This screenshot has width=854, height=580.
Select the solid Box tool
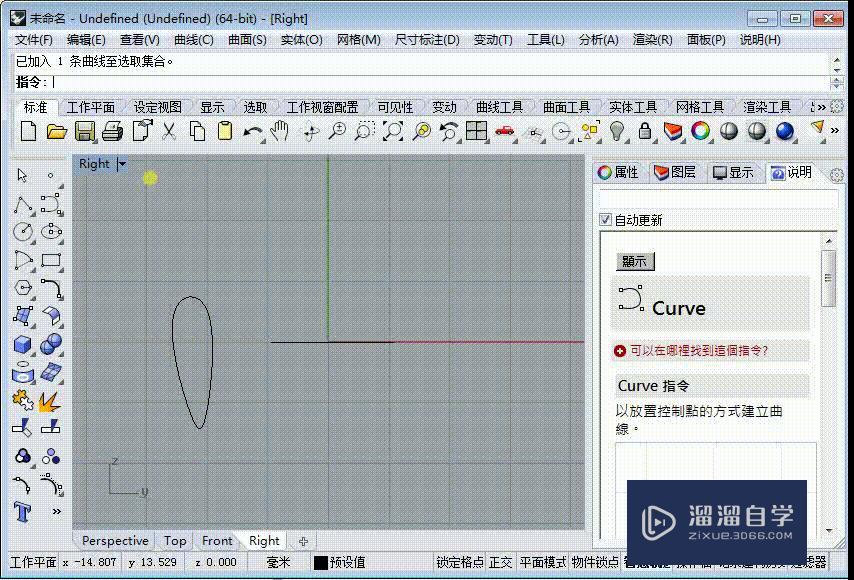click(22, 344)
